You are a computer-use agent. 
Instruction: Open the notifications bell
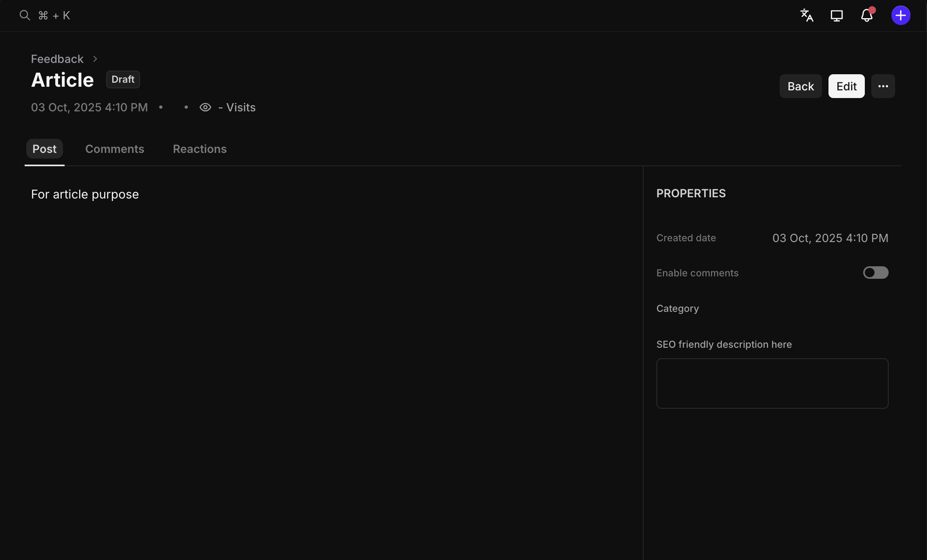(867, 15)
